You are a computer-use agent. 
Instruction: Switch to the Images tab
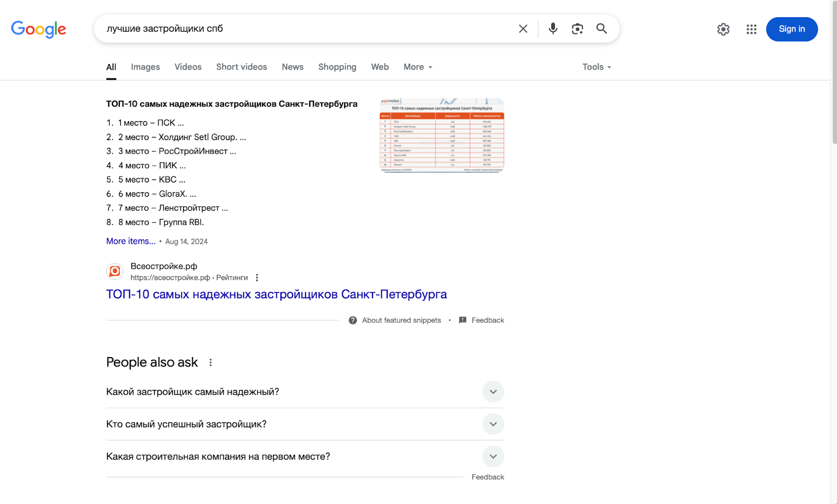145,67
